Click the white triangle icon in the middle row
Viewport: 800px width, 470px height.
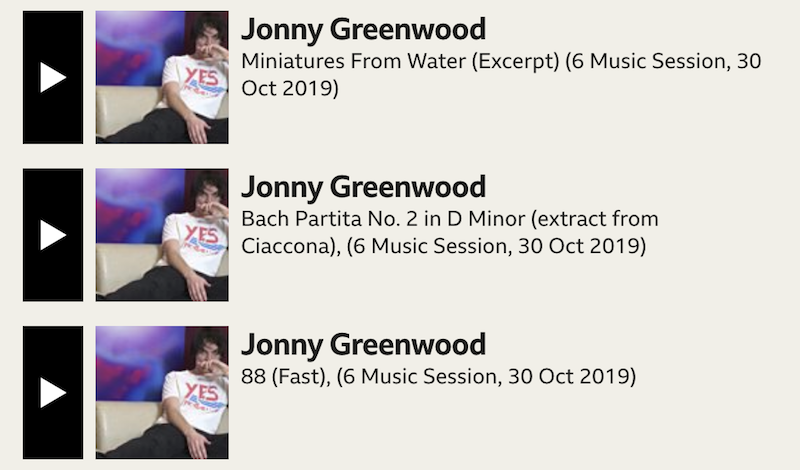[53, 234]
